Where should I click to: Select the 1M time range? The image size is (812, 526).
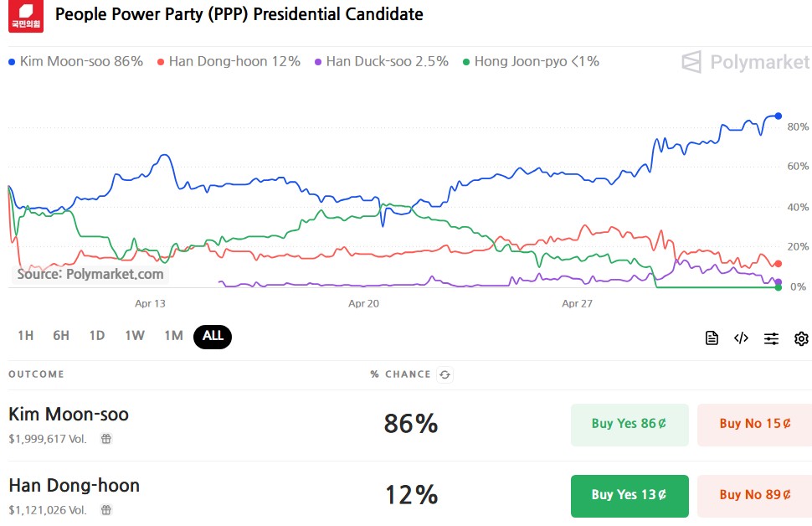(x=173, y=336)
